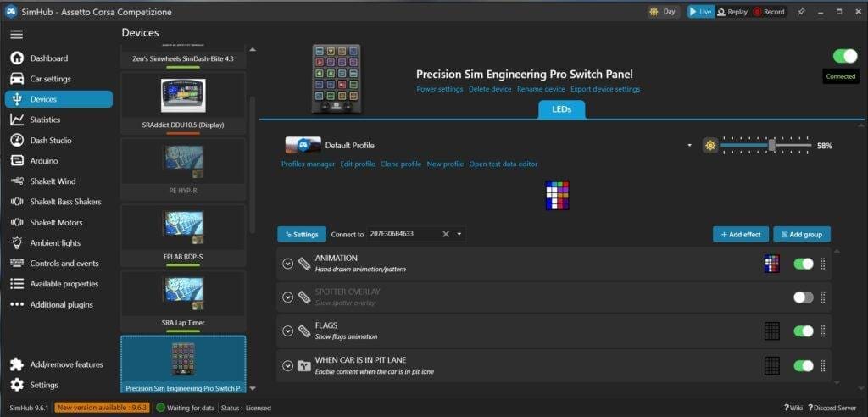Click the FLAGS effect preview grid icon
This screenshot has width=868, height=417.
click(771, 331)
